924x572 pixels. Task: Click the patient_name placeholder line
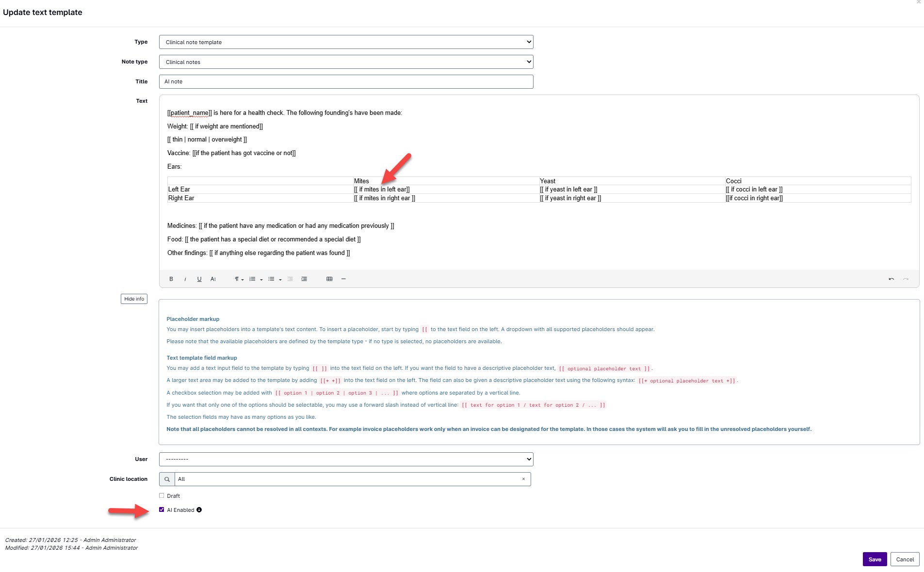[x=285, y=113]
